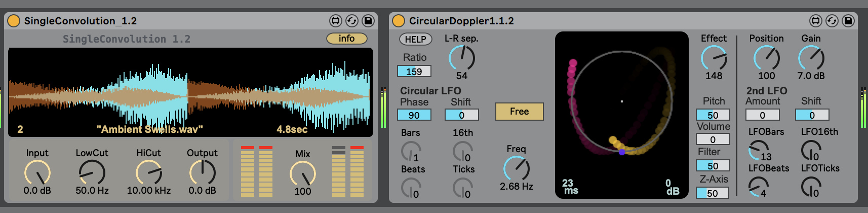Click CircularDoppler save preset disk icon
This screenshot has height=213, width=868.
848,21
